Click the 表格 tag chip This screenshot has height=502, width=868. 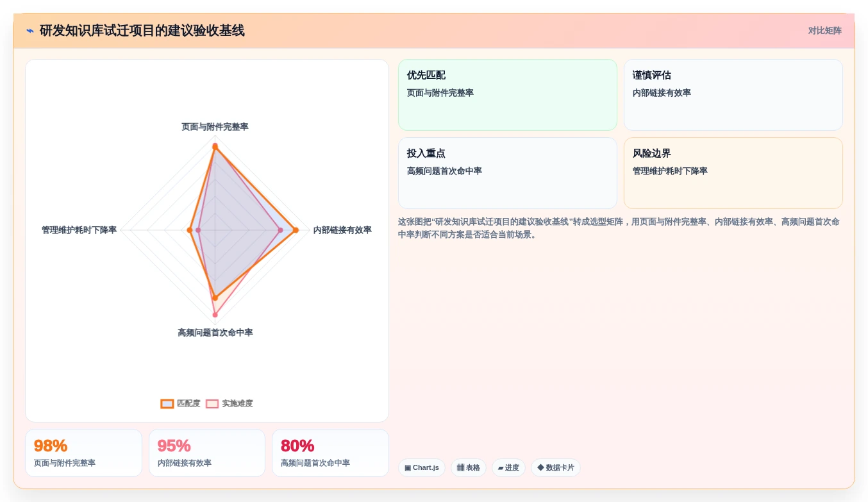tap(469, 468)
